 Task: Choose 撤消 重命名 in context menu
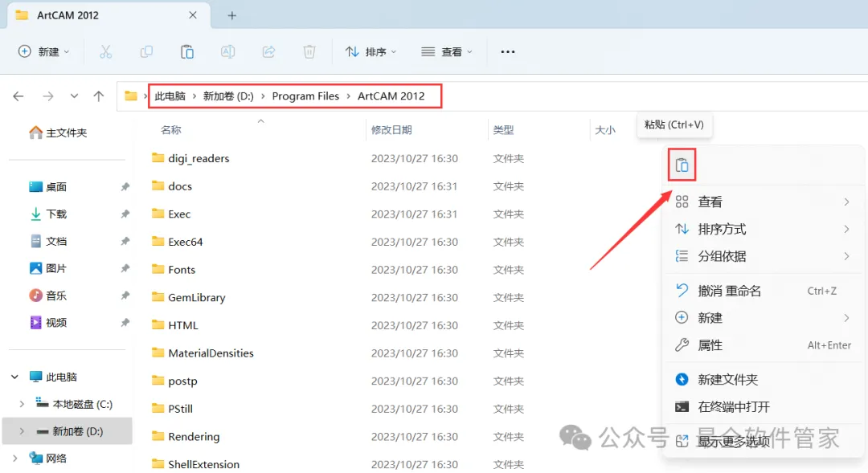click(762, 291)
